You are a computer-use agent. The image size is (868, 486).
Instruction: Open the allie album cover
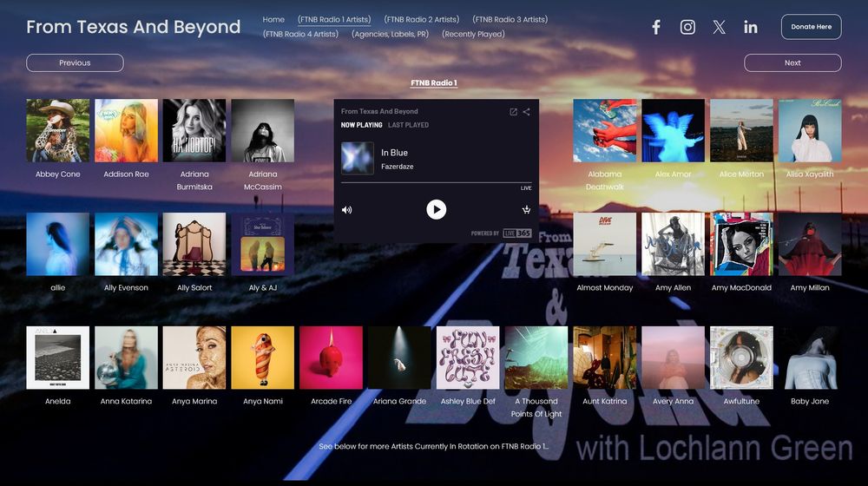[57, 244]
